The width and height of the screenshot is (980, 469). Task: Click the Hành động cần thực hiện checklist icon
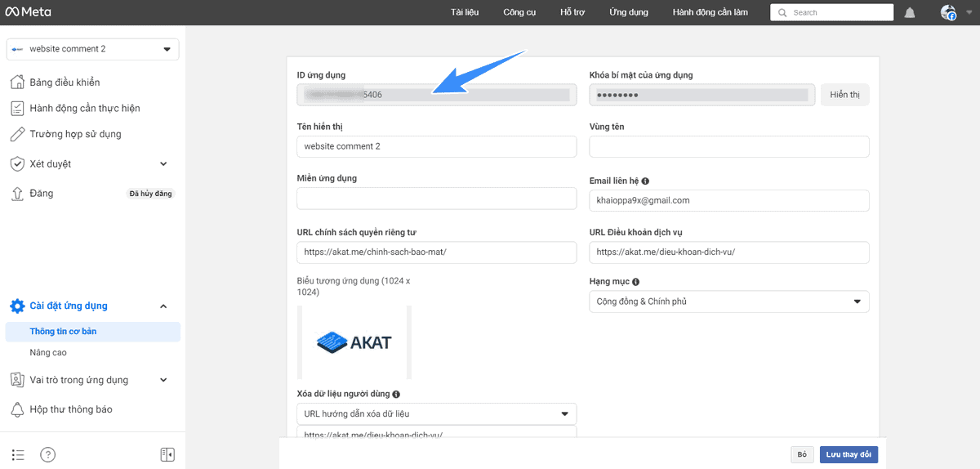click(16, 108)
